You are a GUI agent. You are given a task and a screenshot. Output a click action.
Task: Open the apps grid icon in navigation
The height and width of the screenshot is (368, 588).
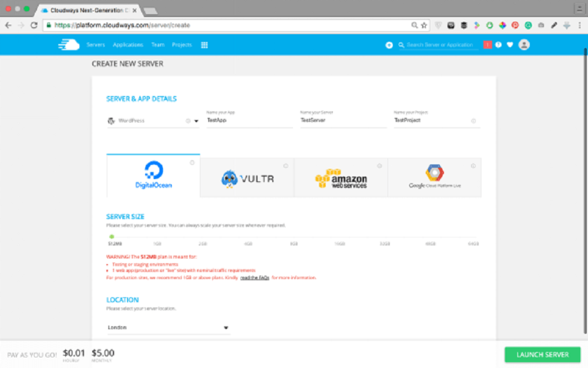[205, 45]
